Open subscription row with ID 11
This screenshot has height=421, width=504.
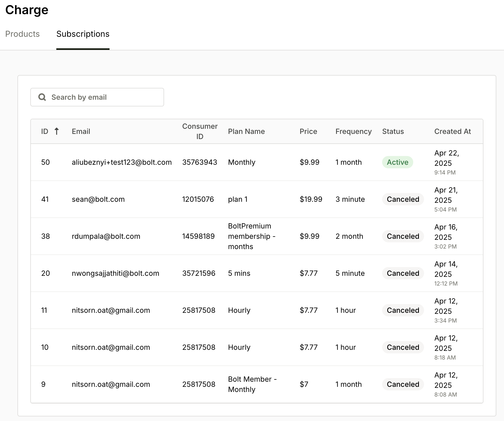click(257, 310)
